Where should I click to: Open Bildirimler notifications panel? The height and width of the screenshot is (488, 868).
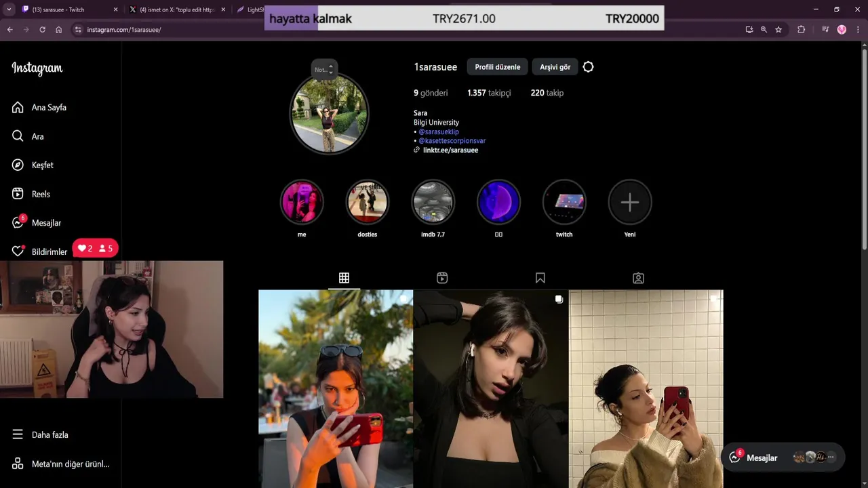click(39, 251)
